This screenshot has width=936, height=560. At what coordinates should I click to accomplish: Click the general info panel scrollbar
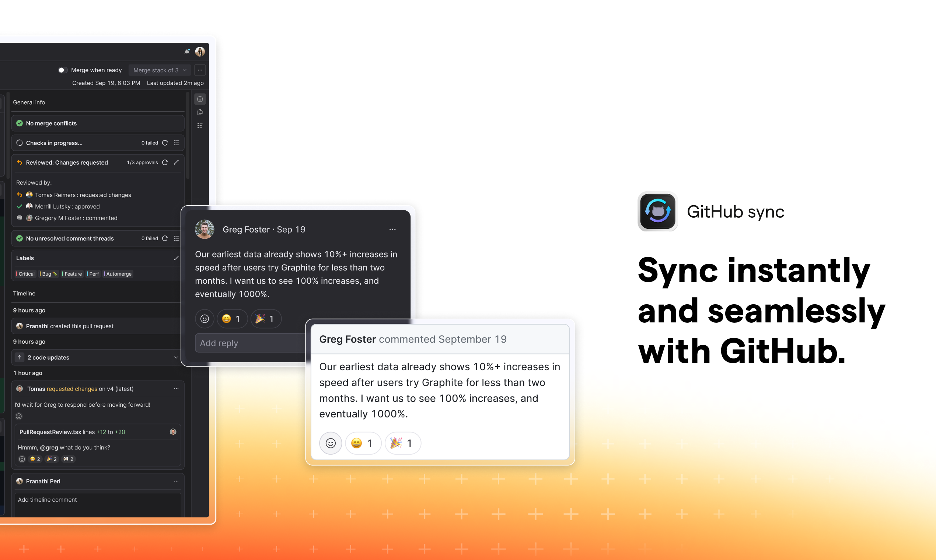(x=188, y=136)
